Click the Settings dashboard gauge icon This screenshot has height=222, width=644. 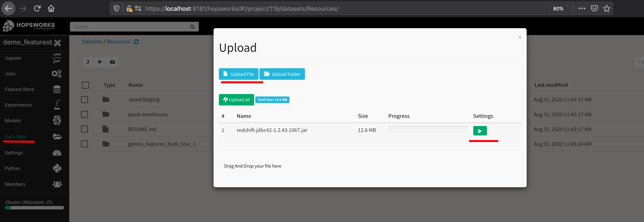tap(57, 153)
